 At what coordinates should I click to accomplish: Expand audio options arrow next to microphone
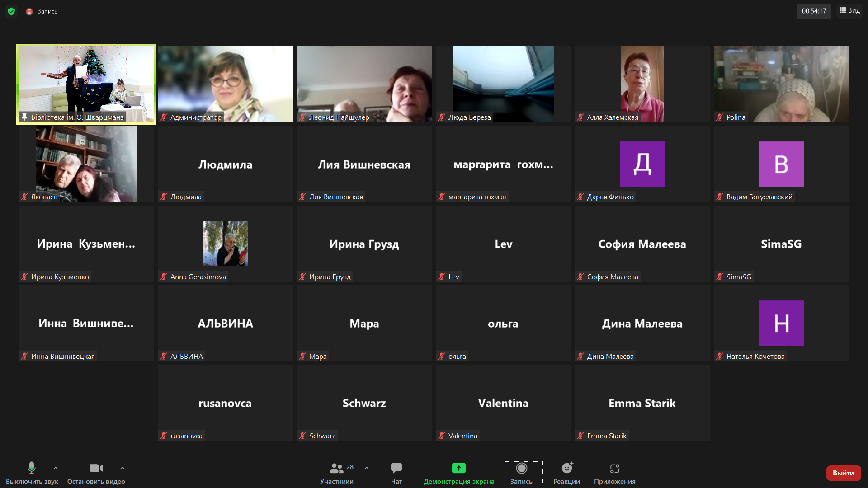(56, 468)
